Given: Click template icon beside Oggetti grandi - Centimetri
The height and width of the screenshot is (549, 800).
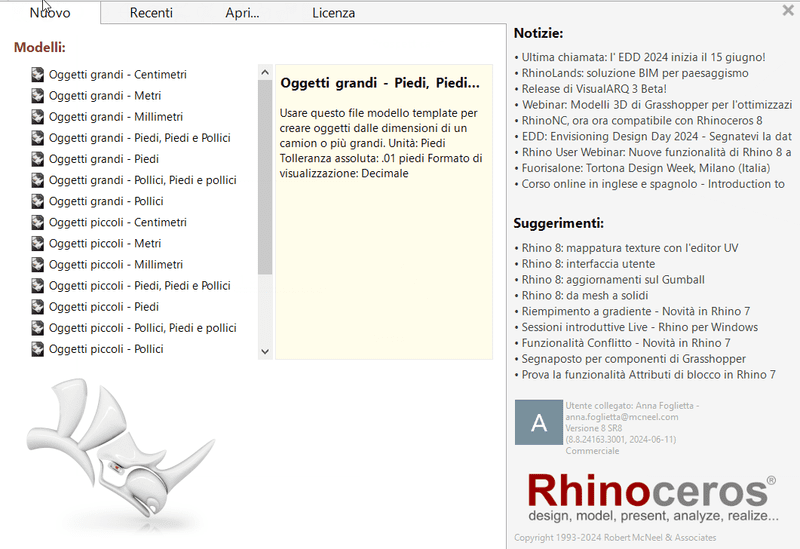Looking at the screenshot, I should pos(37,74).
